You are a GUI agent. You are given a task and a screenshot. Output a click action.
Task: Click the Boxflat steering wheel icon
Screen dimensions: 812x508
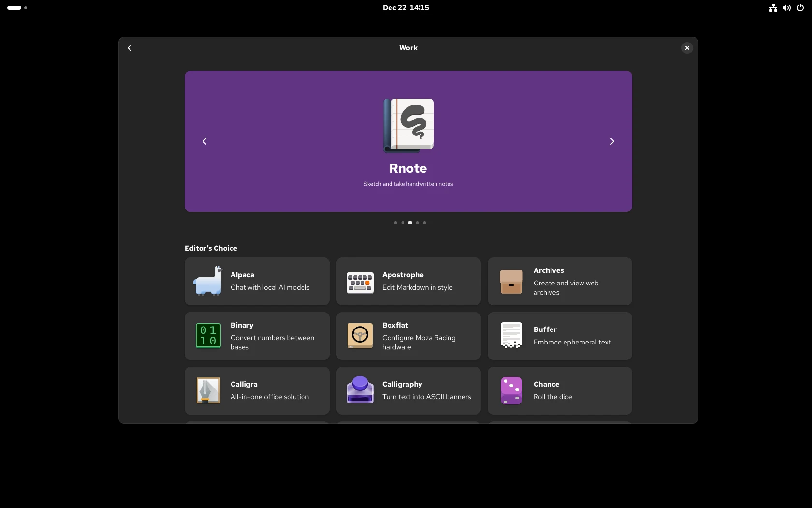tap(359, 336)
